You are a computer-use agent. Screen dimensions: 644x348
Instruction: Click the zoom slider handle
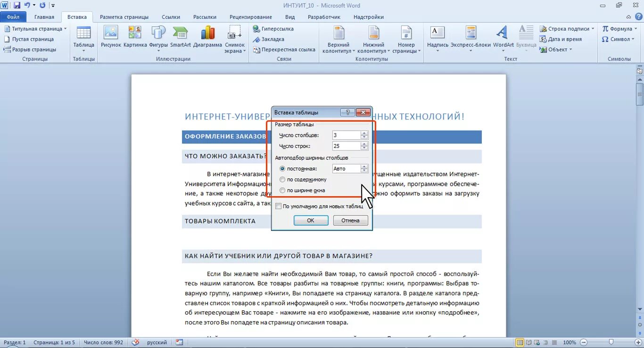[611, 342]
